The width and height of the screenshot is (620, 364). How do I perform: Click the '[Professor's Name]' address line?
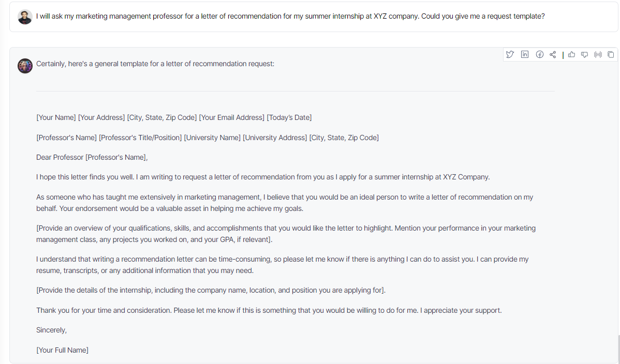207,138
